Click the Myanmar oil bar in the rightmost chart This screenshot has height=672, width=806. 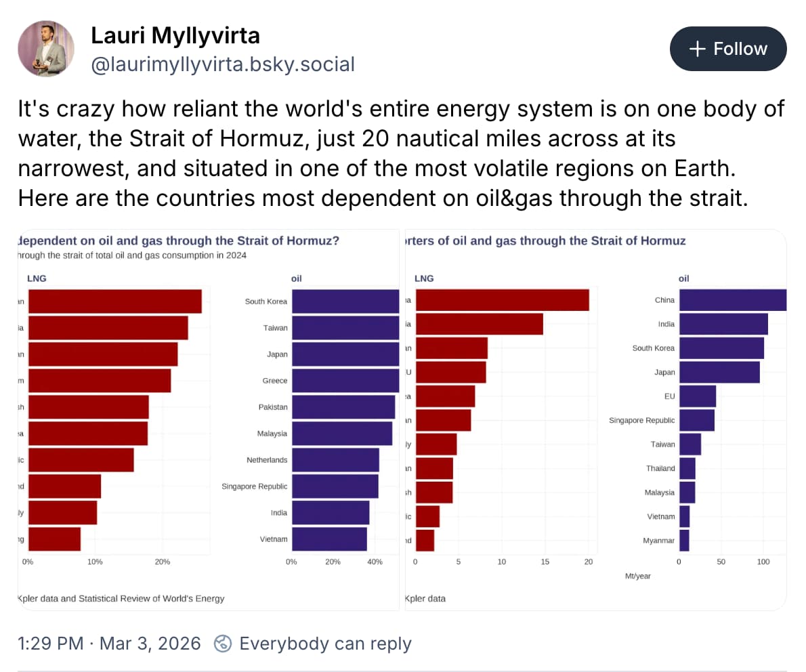[685, 540]
